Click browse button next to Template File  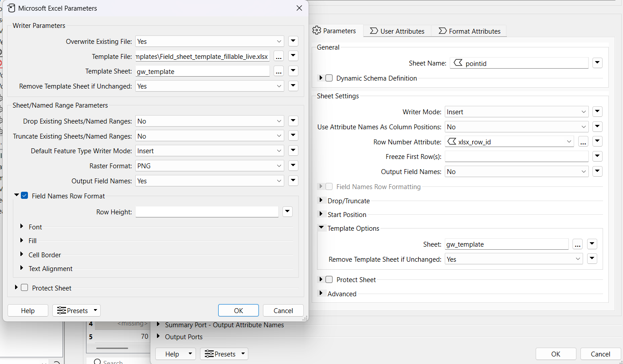pos(278,56)
